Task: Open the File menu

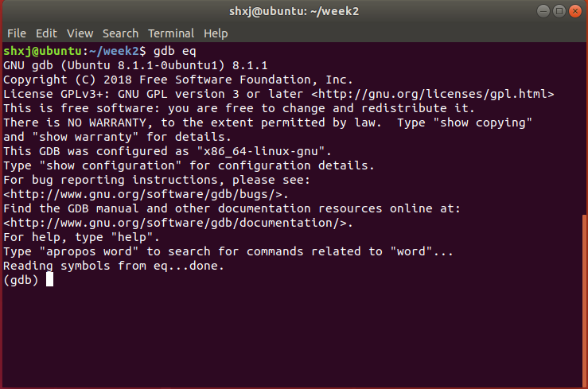Action: tap(17, 33)
